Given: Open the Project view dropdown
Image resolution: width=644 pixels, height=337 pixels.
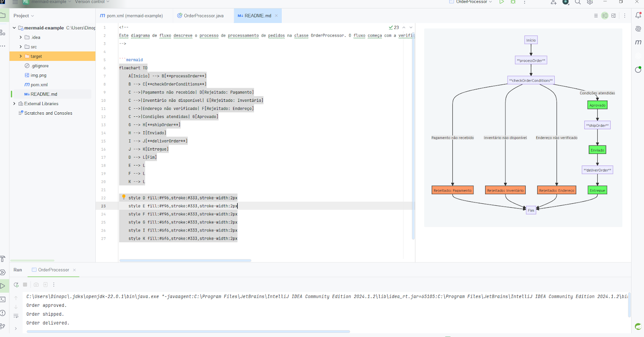Looking at the screenshot, I should (24, 16).
